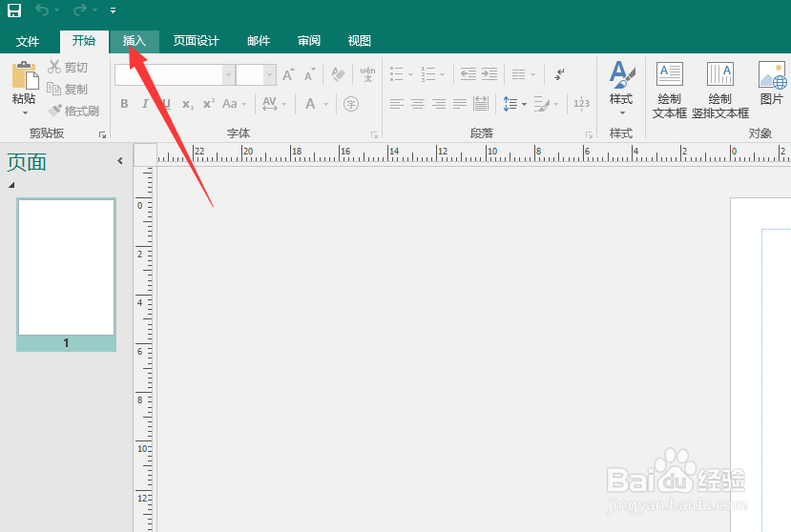Toggle the superscript x² button

[x=209, y=104]
